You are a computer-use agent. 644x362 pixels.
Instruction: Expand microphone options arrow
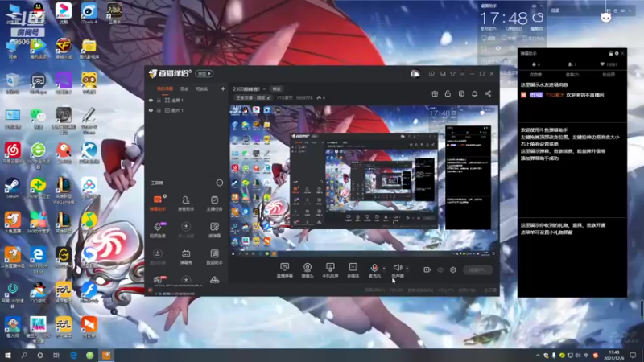pyautogui.click(x=384, y=269)
